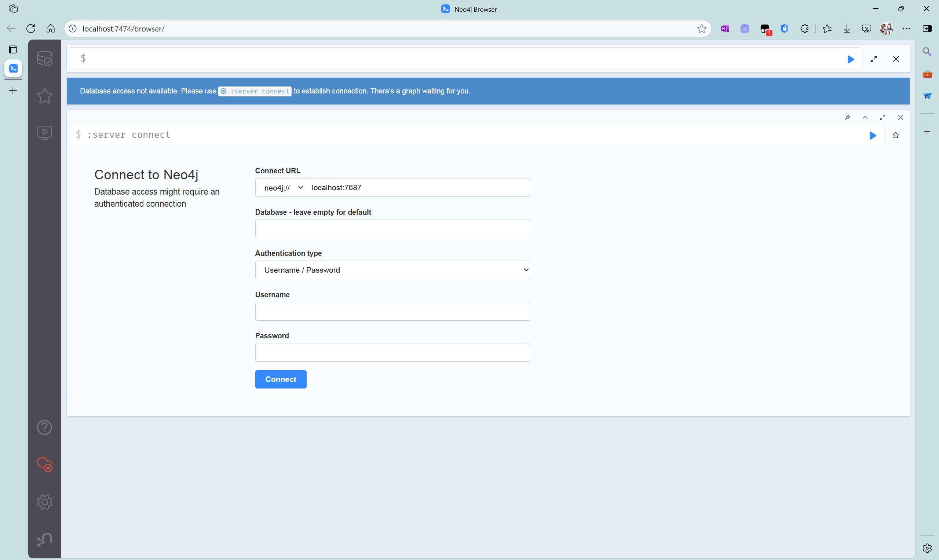The width and height of the screenshot is (939, 560).
Task: Open the Database Information sidebar icon
Action: (x=44, y=58)
